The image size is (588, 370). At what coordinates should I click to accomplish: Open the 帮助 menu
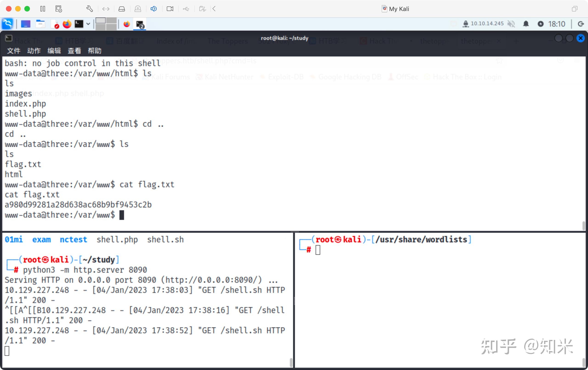click(x=94, y=51)
